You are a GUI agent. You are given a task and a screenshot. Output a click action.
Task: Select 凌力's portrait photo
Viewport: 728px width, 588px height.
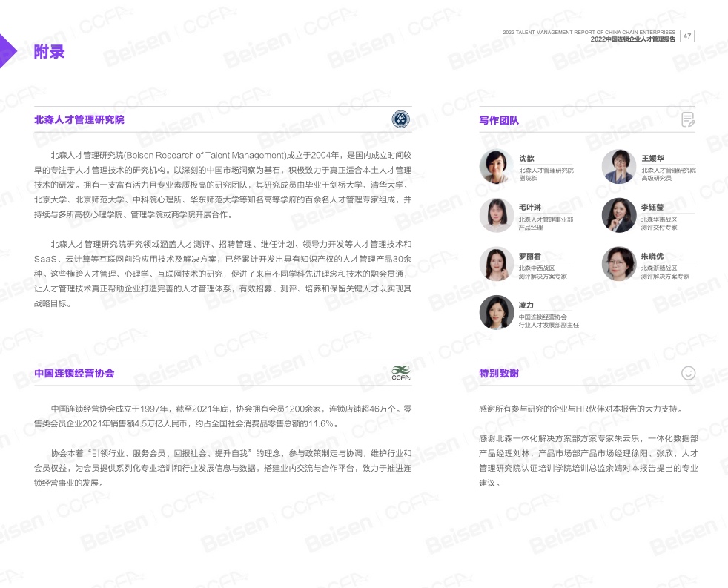pos(497,313)
